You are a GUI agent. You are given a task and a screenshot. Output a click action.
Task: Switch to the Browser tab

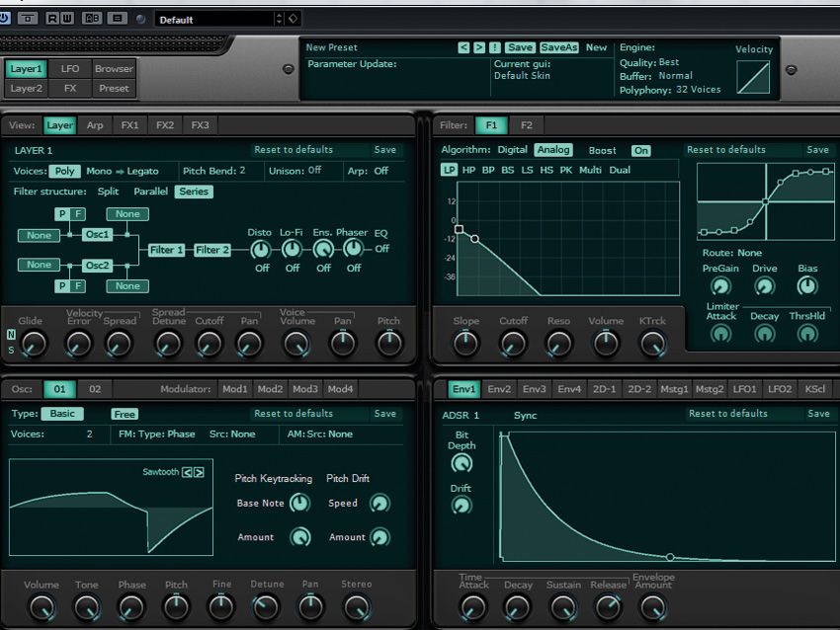(114, 68)
